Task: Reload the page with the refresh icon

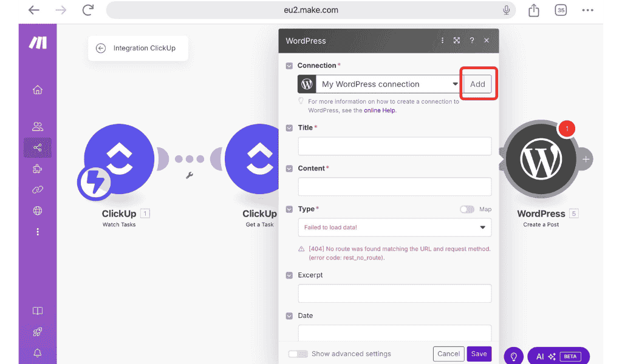Action: pos(87,10)
